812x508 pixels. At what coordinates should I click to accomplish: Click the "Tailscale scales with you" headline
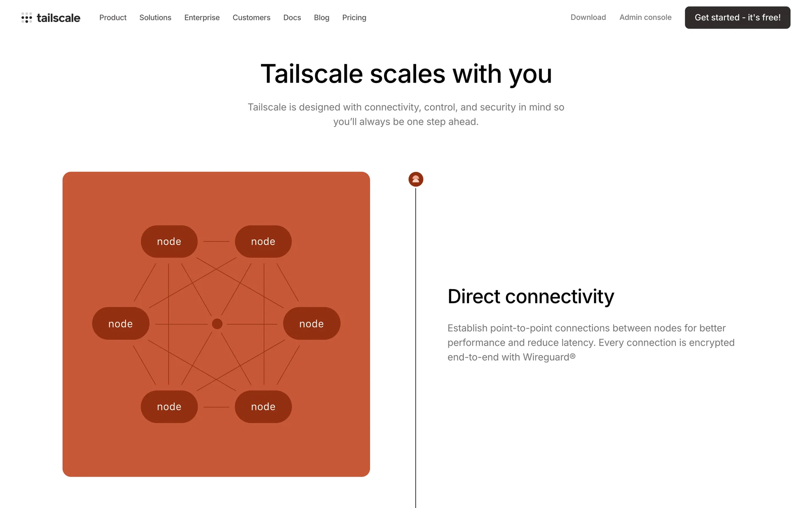406,74
